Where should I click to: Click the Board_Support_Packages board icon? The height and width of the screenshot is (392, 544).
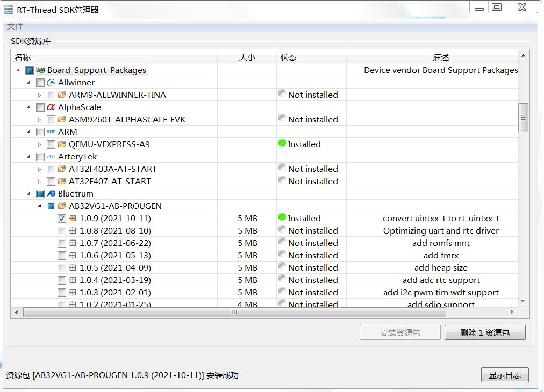41,70
